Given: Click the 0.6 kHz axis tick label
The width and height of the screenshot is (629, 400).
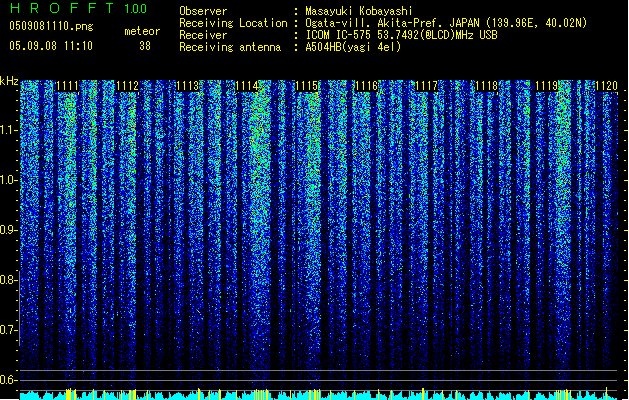Looking at the screenshot, I should (x=9, y=380).
